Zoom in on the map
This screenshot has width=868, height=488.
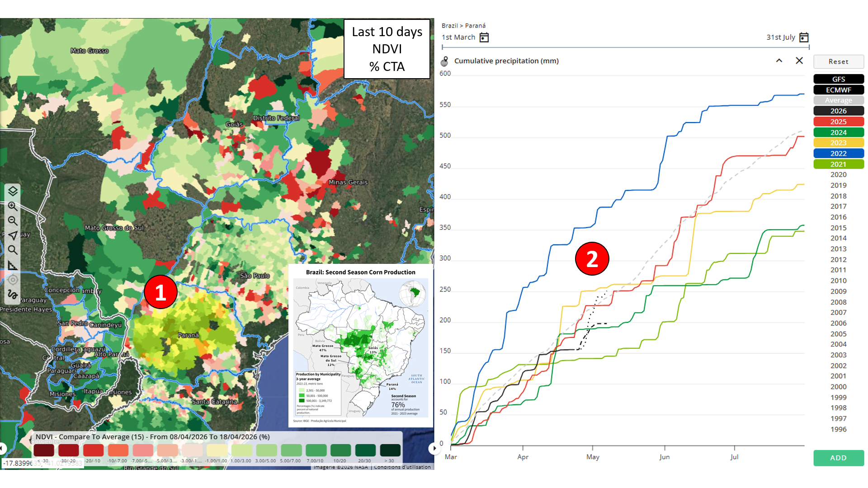coord(13,206)
